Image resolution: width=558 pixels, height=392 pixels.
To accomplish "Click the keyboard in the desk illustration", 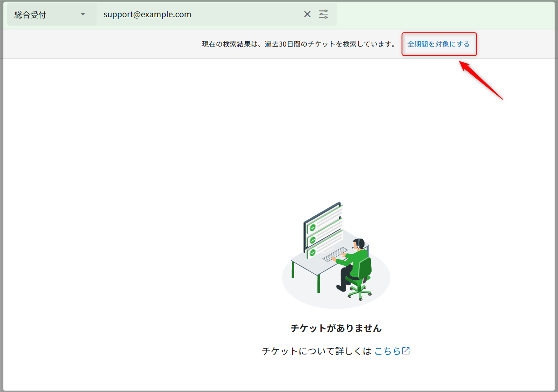I will click(335, 254).
